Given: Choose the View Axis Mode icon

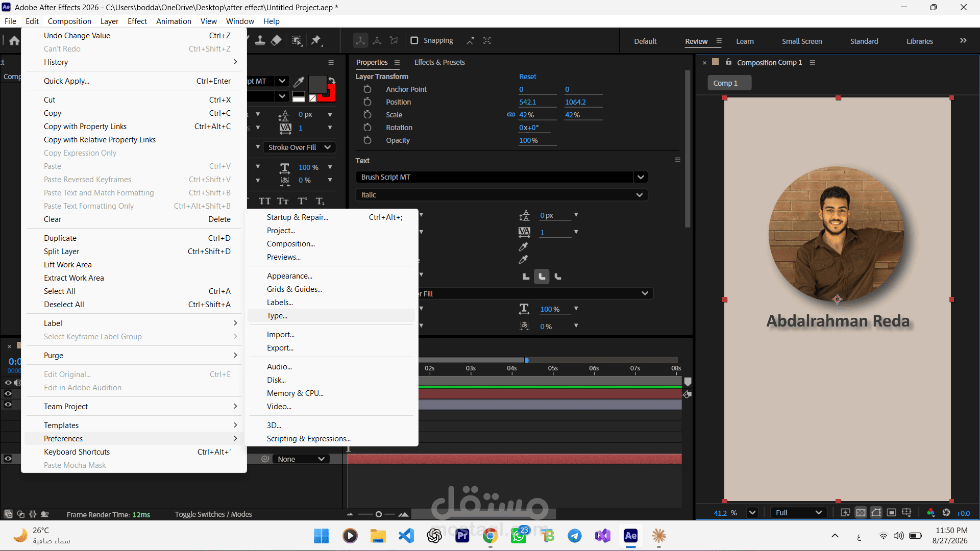Looking at the screenshot, I should click(x=394, y=41).
